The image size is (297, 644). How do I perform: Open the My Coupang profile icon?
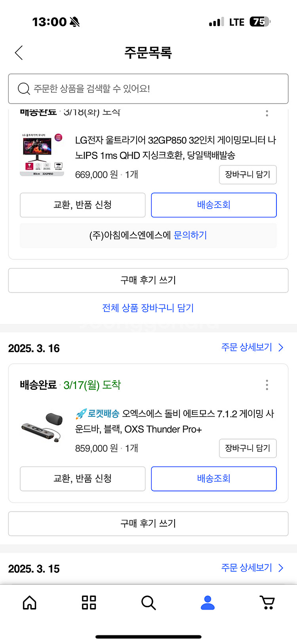[x=208, y=602]
